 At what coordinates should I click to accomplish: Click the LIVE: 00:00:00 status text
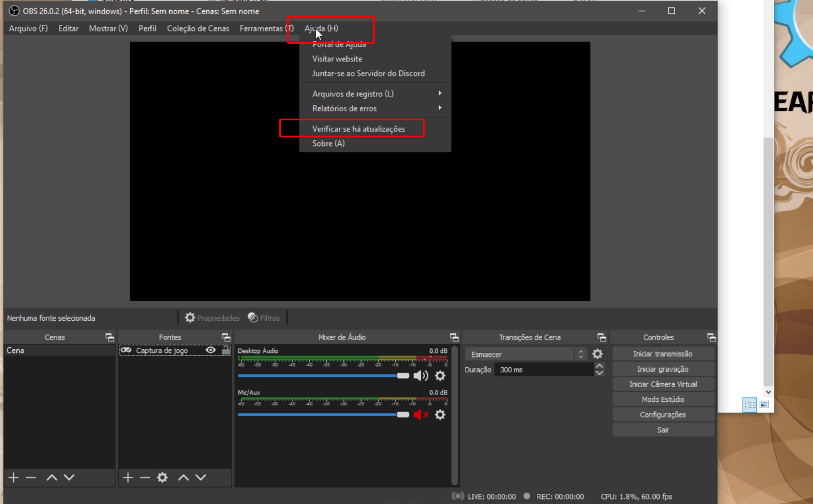pos(492,497)
